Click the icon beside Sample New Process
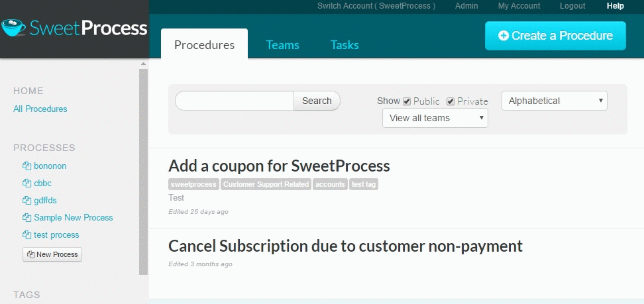 (x=27, y=218)
